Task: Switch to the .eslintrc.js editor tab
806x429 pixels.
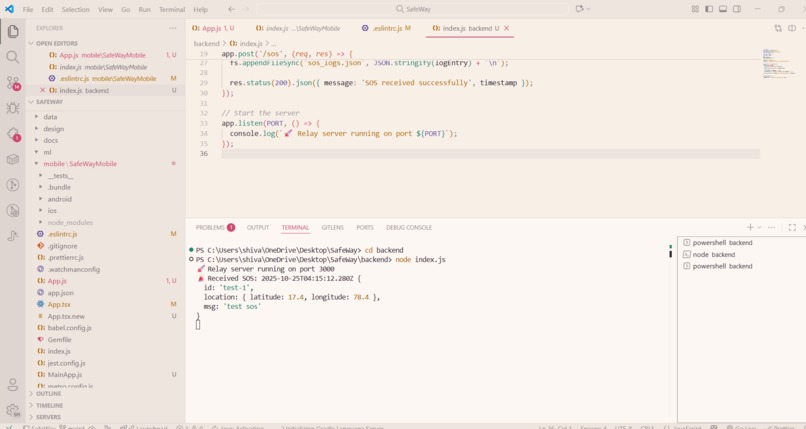Action: (x=387, y=28)
